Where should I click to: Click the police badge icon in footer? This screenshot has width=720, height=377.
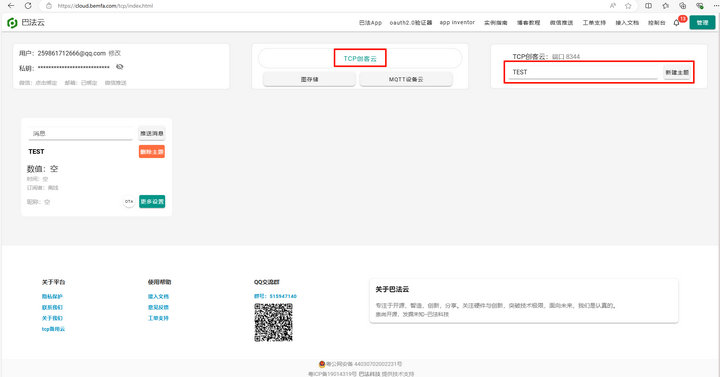pyautogui.click(x=322, y=364)
